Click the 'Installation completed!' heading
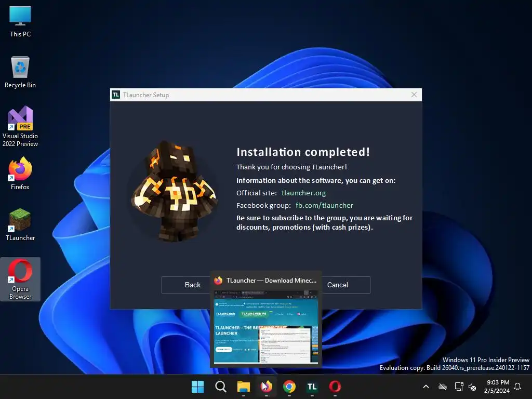 pos(303,152)
